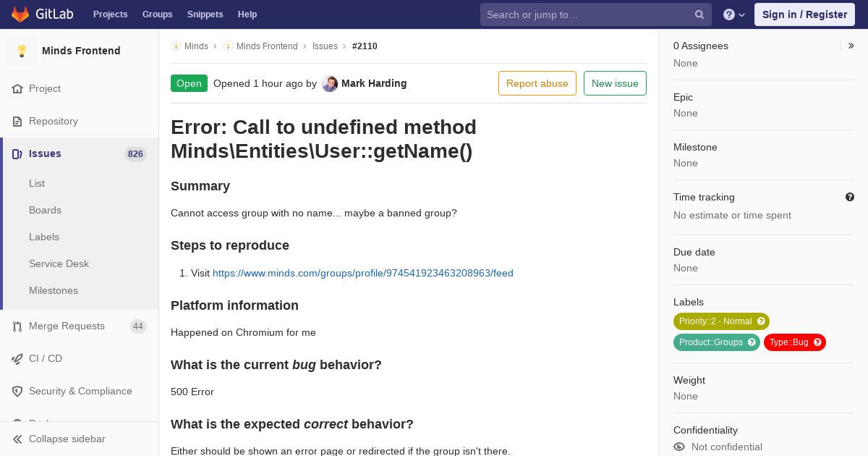
Task: Click the Minds Frontend lightbulb avatar
Action: point(22,51)
